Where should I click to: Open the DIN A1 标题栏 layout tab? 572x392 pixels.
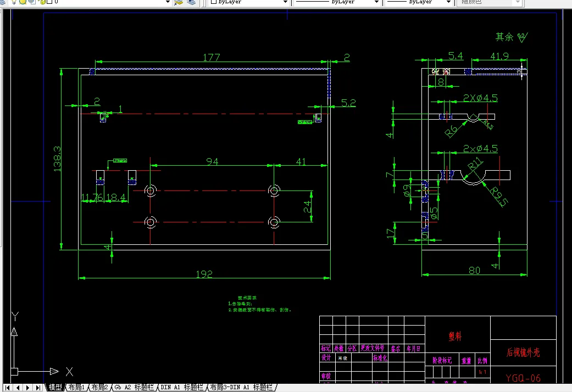182,387
